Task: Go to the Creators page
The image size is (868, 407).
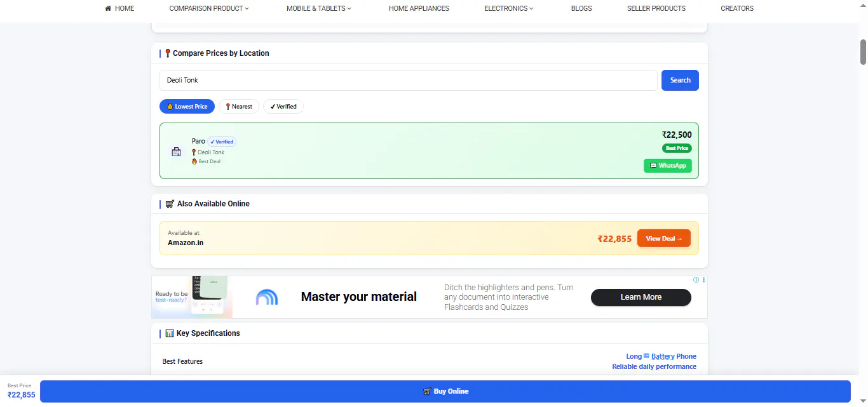Action: click(737, 8)
